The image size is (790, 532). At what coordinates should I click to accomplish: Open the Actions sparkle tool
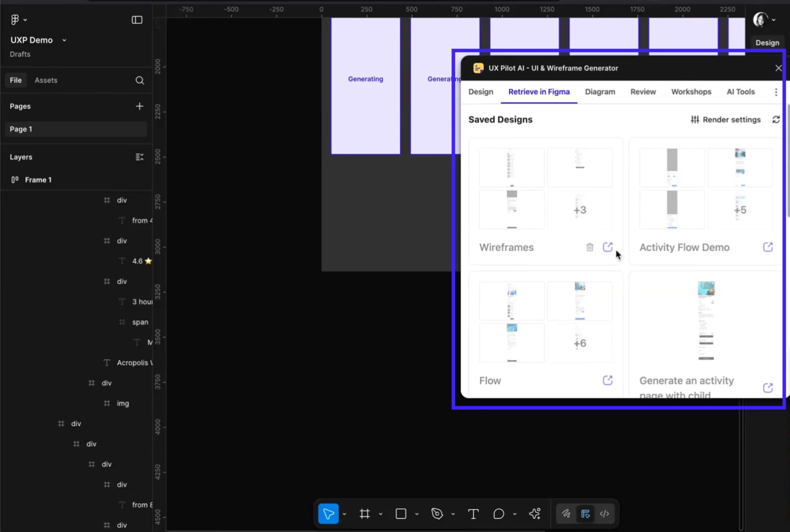pyautogui.click(x=534, y=513)
